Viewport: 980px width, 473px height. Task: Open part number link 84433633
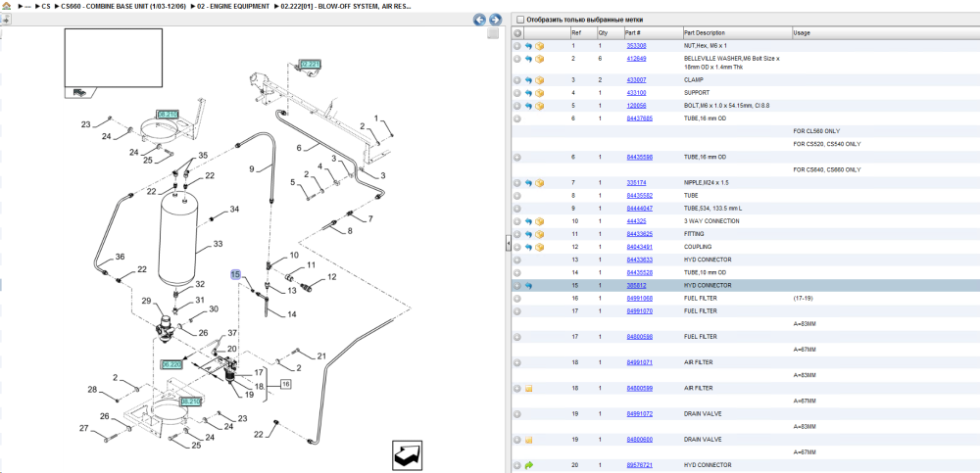[639, 260]
